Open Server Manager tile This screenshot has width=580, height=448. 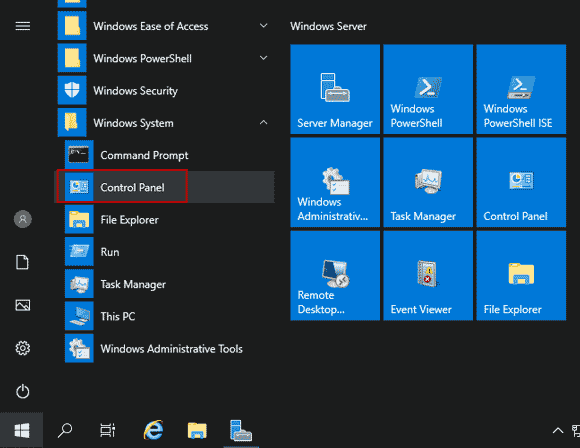click(x=335, y=89)
